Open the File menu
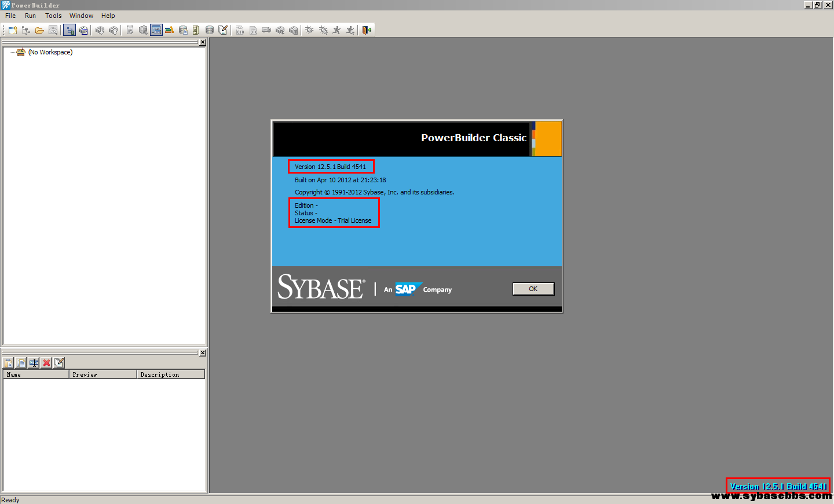This screenshot has height=504, width=834. point(10,16)
